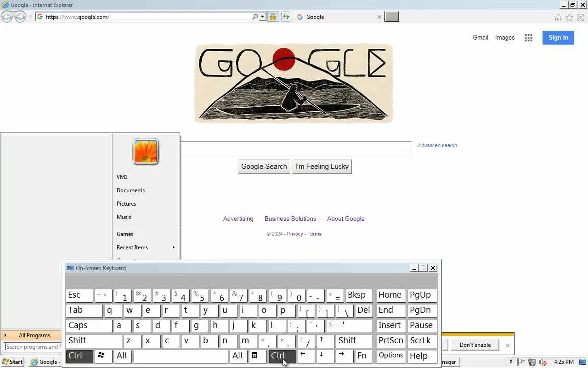The height and width of the screenshot is (368, 588).
Task: Toggle the ScrLk key on keyboard
Action: pos(422,341)
